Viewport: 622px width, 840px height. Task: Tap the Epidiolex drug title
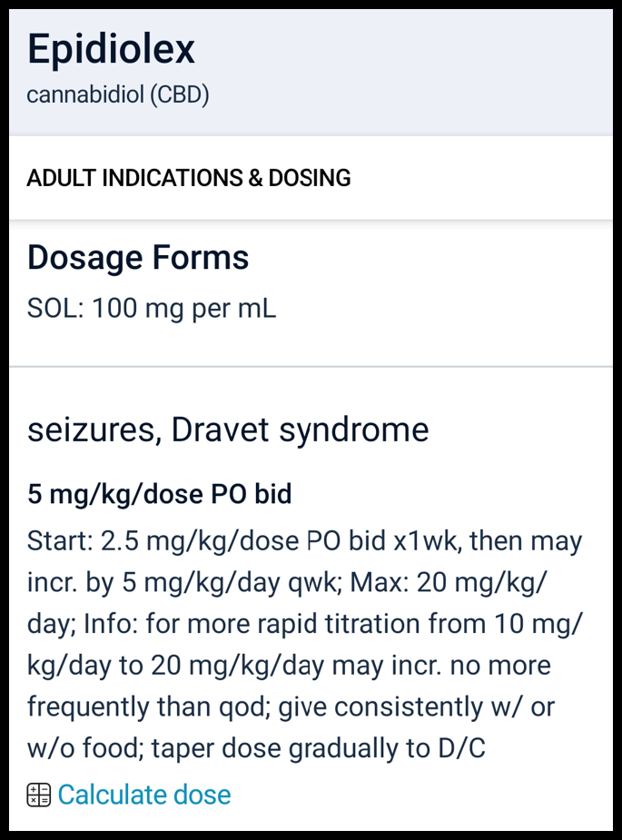(111, 49)
